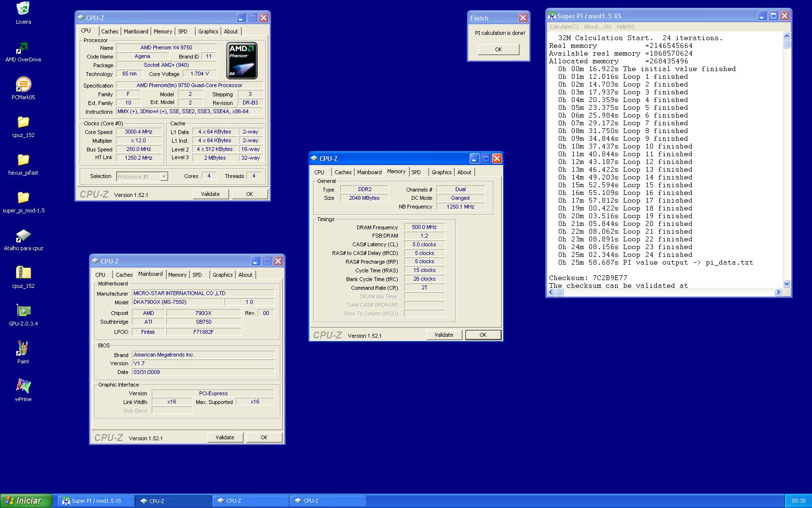Click the system tray clock
This screenshot has width=812, height=508.
click(798, 501)
